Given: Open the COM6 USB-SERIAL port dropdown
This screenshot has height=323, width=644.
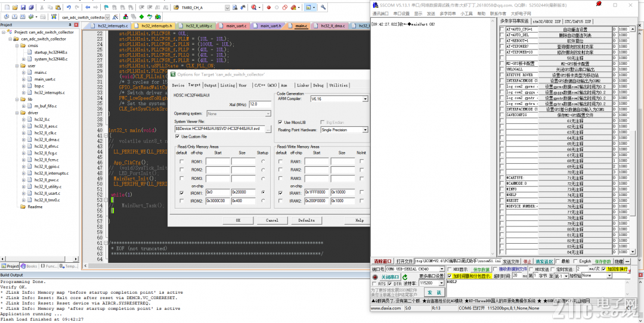Looking at the screenshot, I should [442, 269].
